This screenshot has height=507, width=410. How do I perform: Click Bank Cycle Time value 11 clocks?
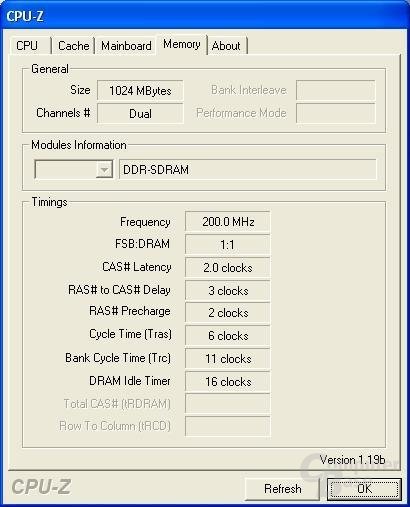tap(228, 359)
